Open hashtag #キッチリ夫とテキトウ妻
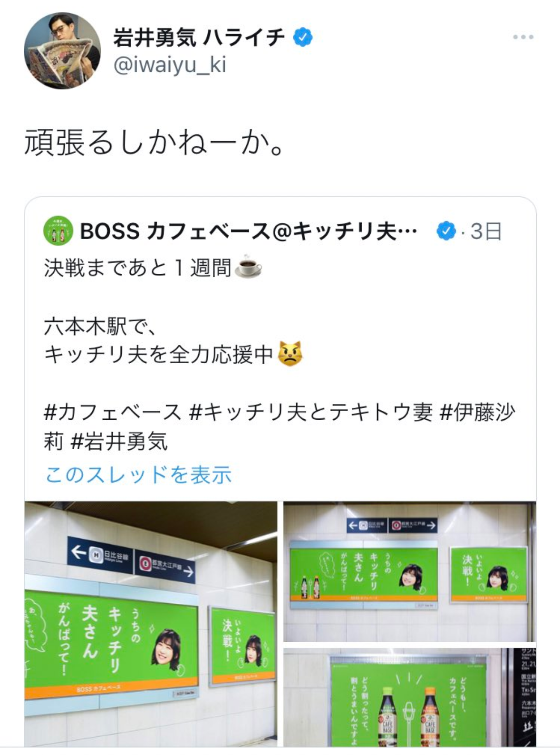The width and height of the screenshot is (560, 755). pos(311,412)
